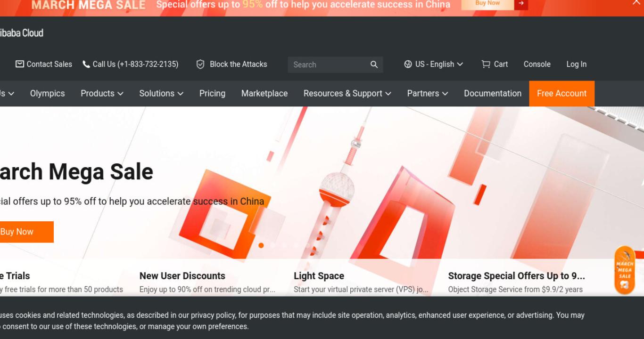
Task: Click the arrow icon next to top Buy Now
Action: click(521, 3)
